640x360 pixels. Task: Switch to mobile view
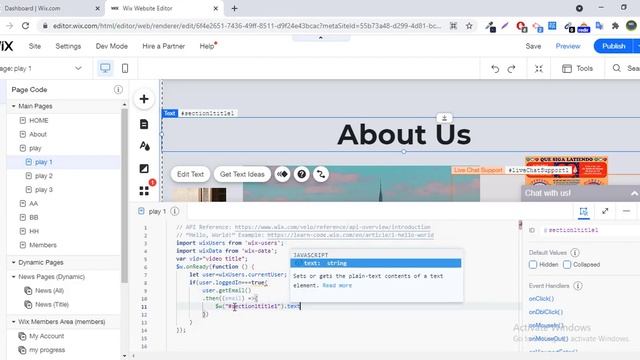[125, 68]
